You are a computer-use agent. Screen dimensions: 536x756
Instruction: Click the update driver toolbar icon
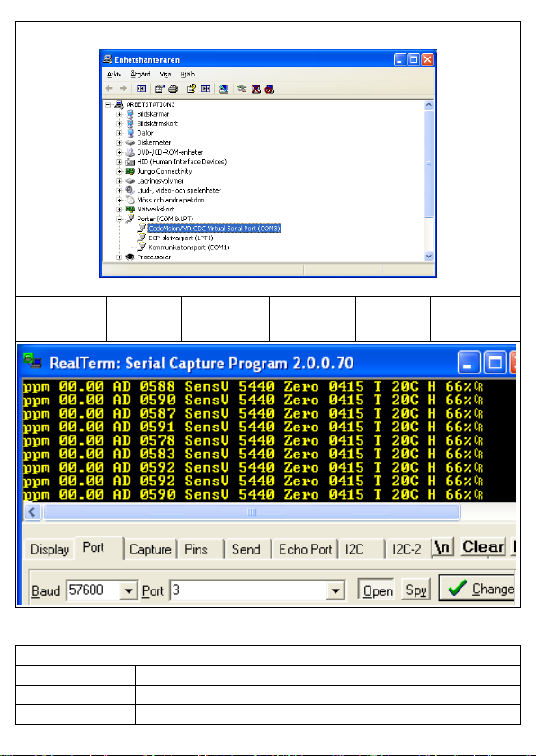(x=242, y=89)
